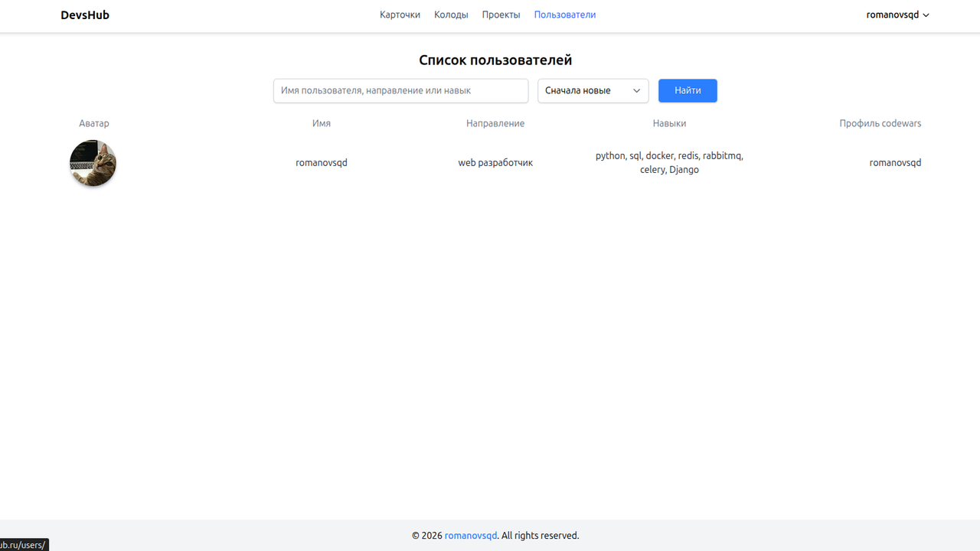Click the 'web разработчик' direction entry

point(495,162)
